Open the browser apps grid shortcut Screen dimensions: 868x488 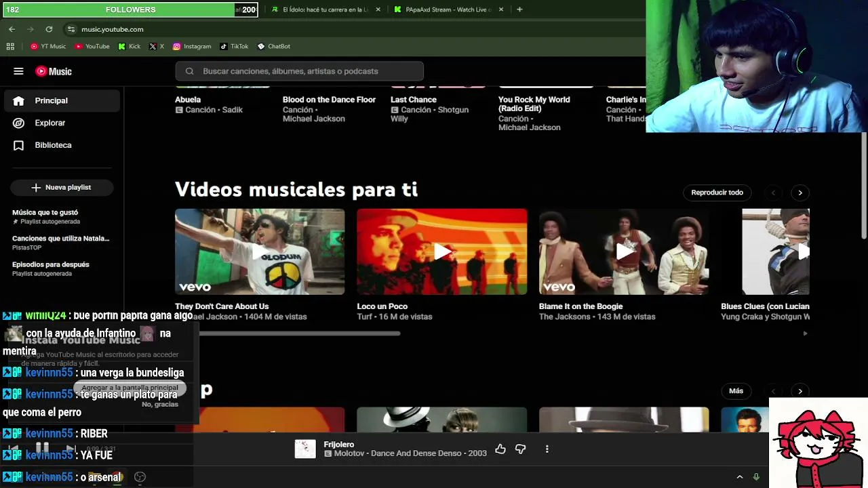pos(10,46)
